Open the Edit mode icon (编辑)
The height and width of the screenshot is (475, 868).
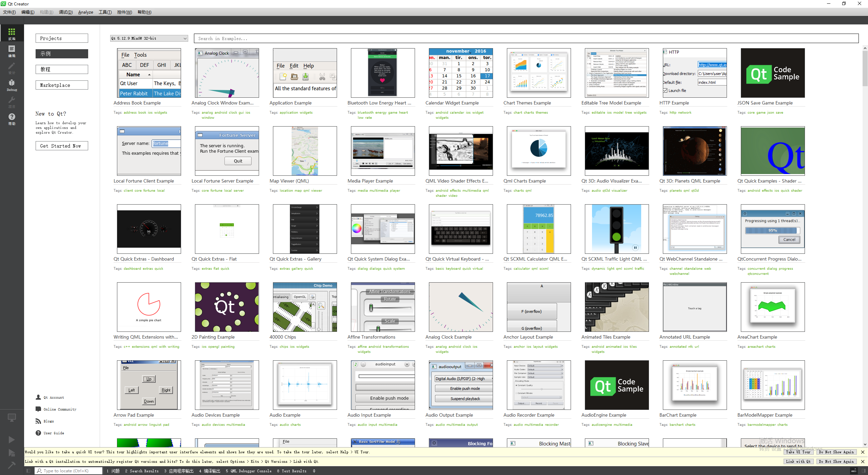point(12,51)
